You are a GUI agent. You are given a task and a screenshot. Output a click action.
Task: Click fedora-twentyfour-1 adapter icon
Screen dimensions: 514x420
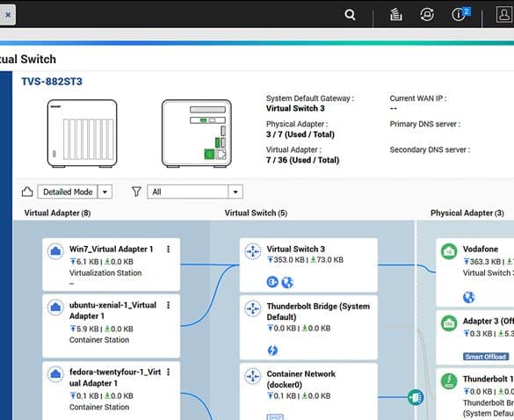[x=55, y=374]
